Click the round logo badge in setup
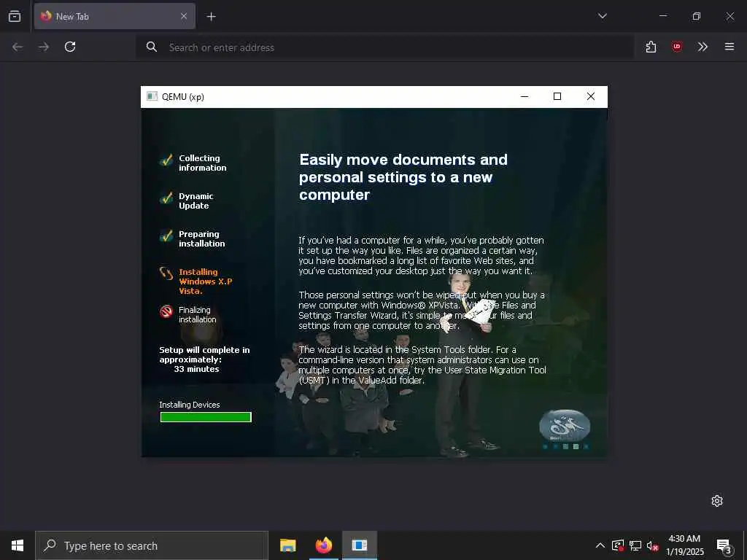This screenshot has height=560, width=747. tap(565, 426)
